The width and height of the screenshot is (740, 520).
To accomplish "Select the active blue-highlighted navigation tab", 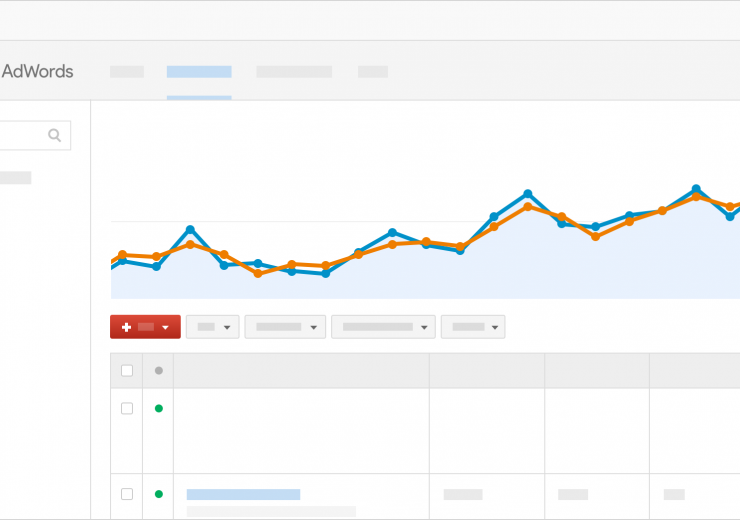I will click(x=199, y=72).
